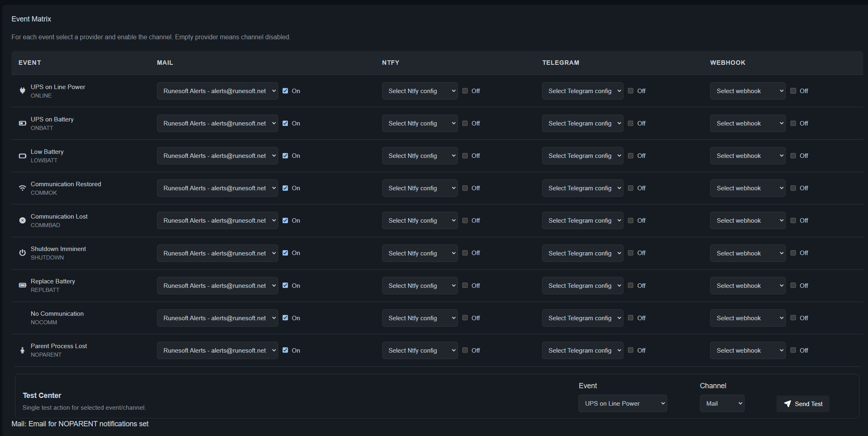Open Ntfy config dropdown for Shutdown Imminent
The image size is (868, 436).
point(420,253)
